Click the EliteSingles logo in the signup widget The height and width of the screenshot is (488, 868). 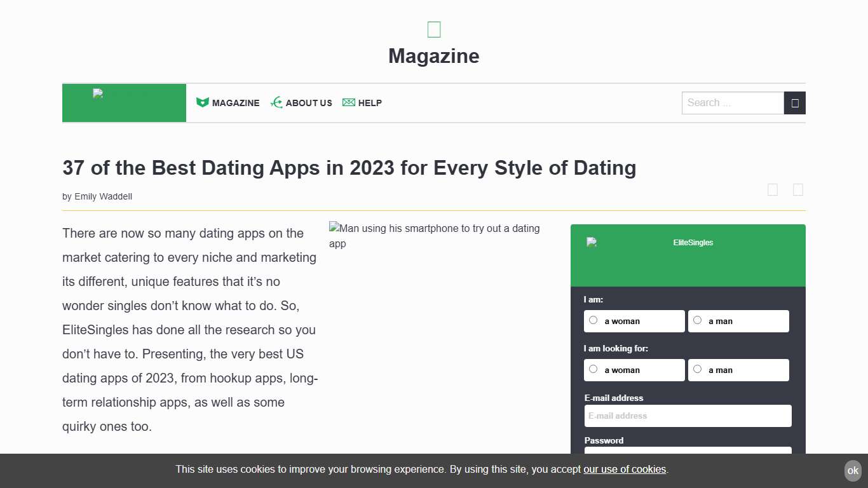[592, 242]
